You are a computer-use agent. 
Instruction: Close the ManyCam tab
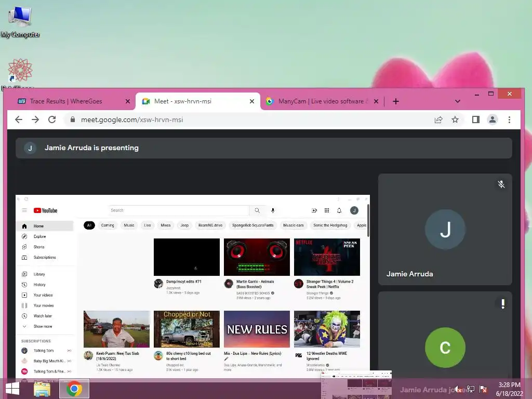376,101
